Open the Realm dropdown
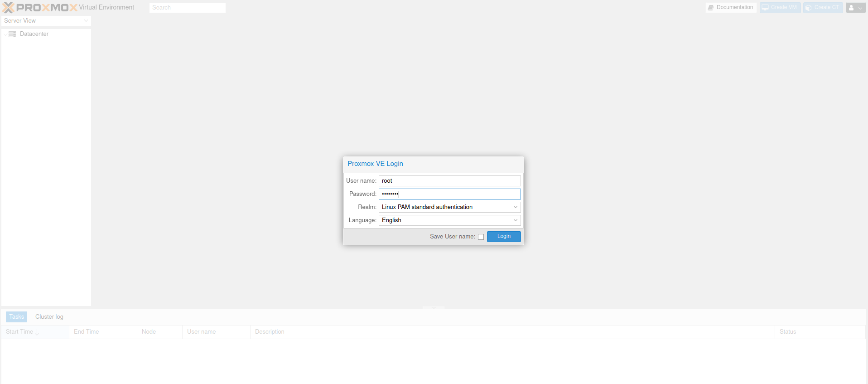868x384 pixels. (515, 207)
